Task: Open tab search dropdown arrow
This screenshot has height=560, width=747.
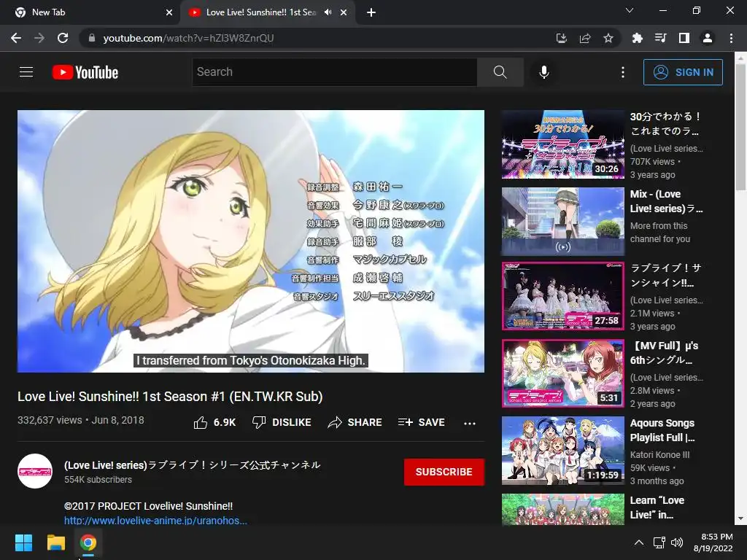Action: [630, 10]
